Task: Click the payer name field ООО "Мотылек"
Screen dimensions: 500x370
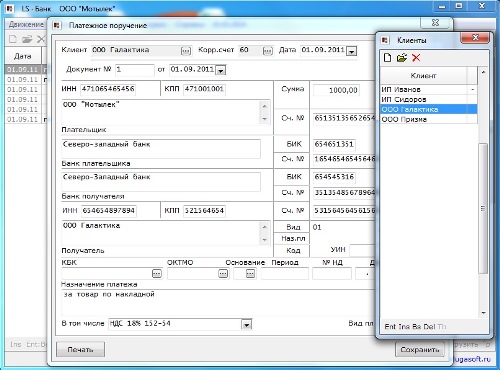Action: click(161, 112)
